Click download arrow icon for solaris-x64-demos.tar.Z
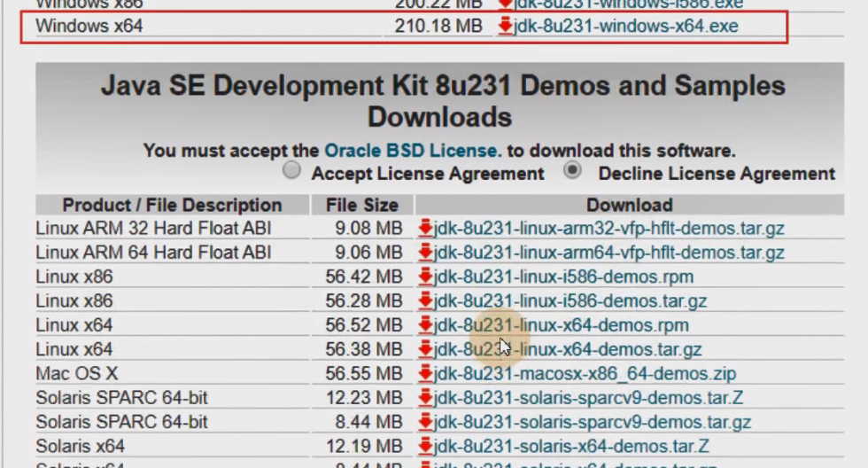The image size is (868, 468). point(425,446)
